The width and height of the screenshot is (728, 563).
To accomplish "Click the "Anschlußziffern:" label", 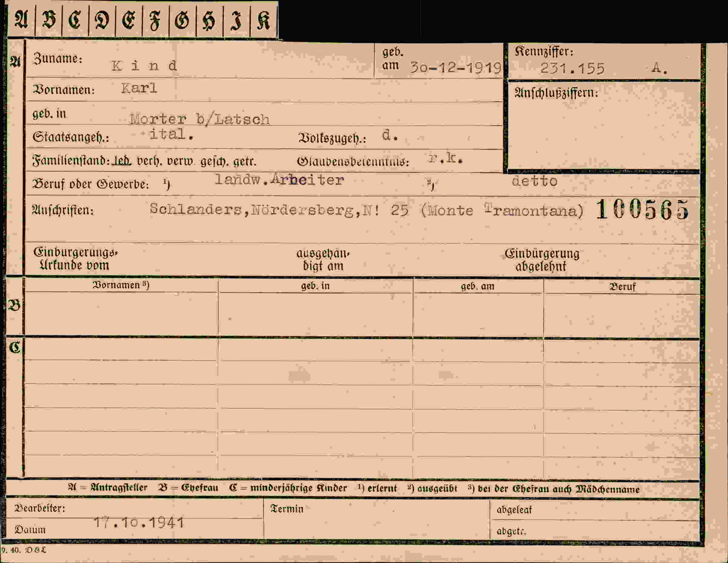I will click(556, 93).
